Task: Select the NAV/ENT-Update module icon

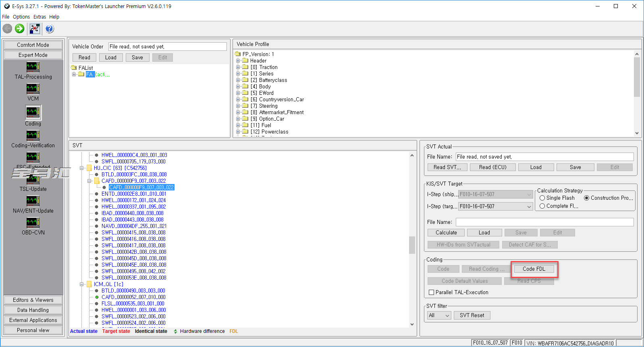Action: tap(33, 201)
